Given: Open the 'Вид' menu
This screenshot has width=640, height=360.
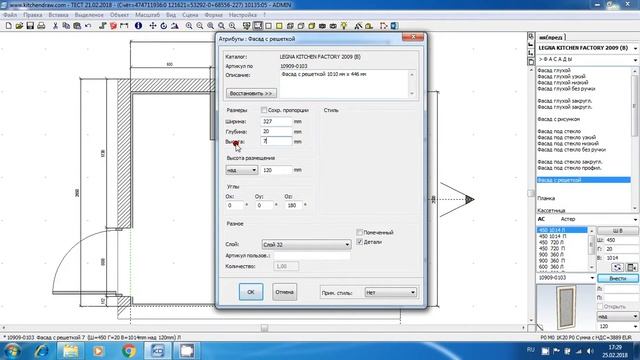Looking at the screenshot, I should point(171,15).
